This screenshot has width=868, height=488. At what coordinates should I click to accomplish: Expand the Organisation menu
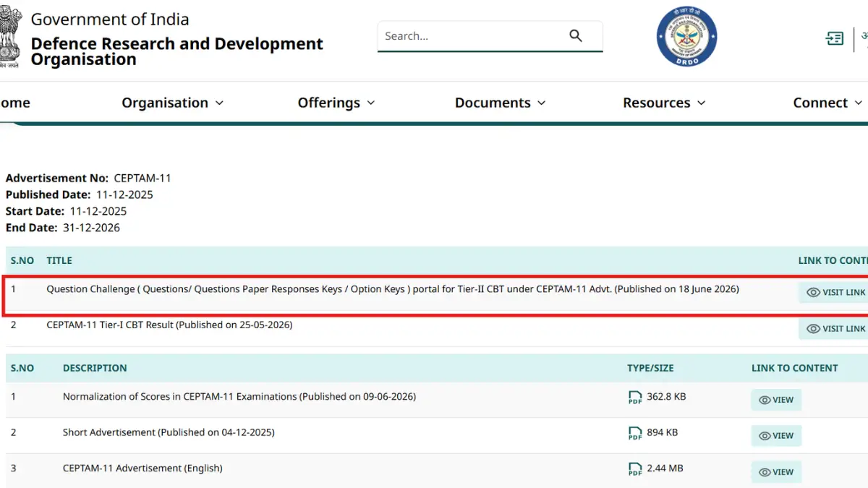point(172,103)
